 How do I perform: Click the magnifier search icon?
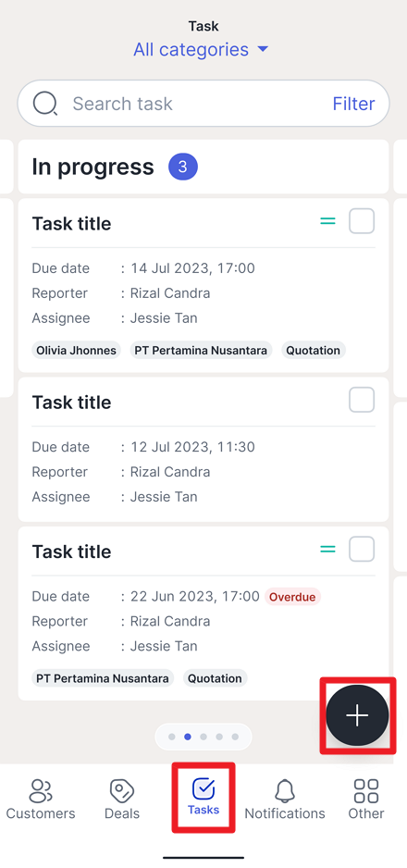[x=45, y=104]
